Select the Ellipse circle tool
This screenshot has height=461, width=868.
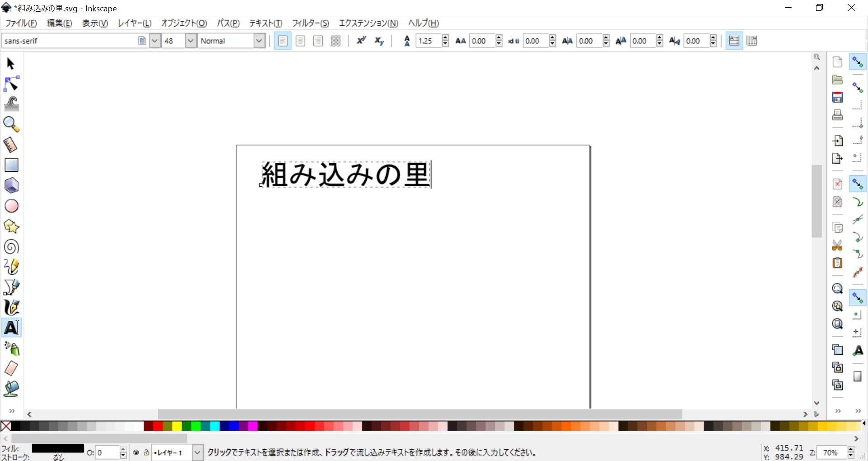[11, 206]
